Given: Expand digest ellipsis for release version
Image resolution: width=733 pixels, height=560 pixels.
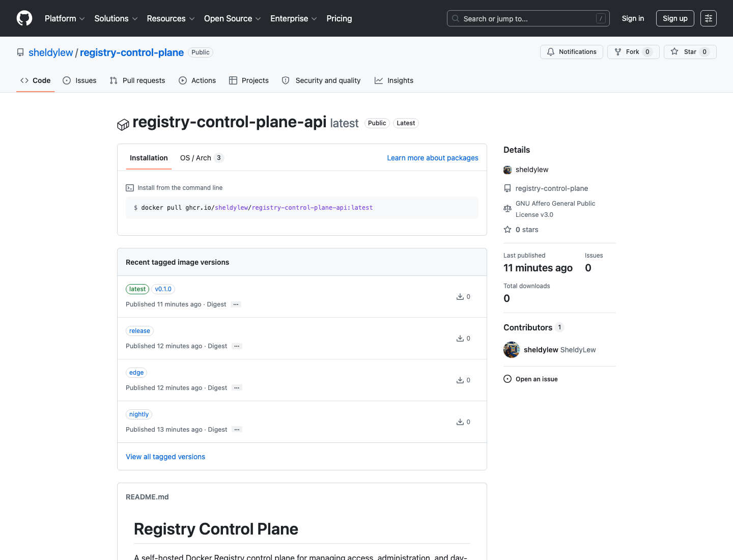Looking at the screenshot, I should 237,346.
